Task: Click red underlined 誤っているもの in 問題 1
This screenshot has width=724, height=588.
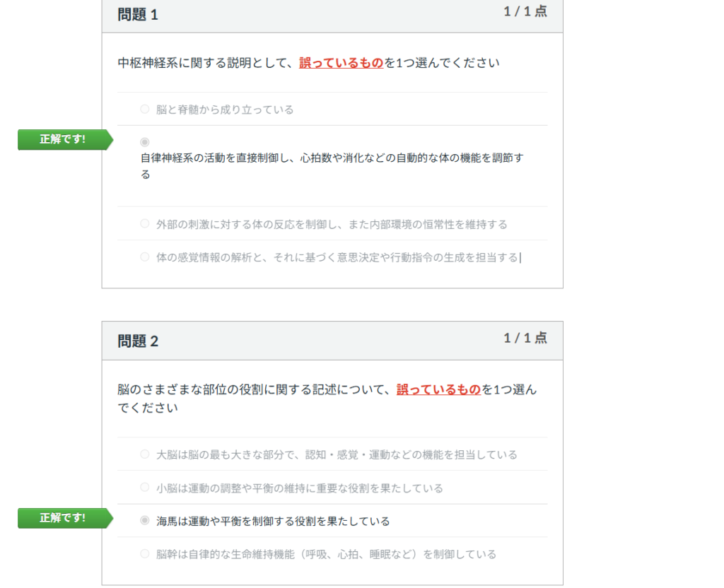Action: point(341,63)
